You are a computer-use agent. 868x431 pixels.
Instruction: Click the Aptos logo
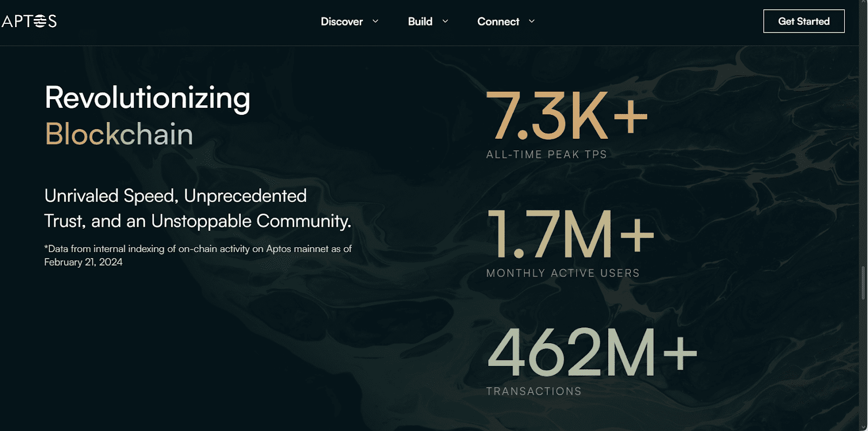click(x=29, y=21)
